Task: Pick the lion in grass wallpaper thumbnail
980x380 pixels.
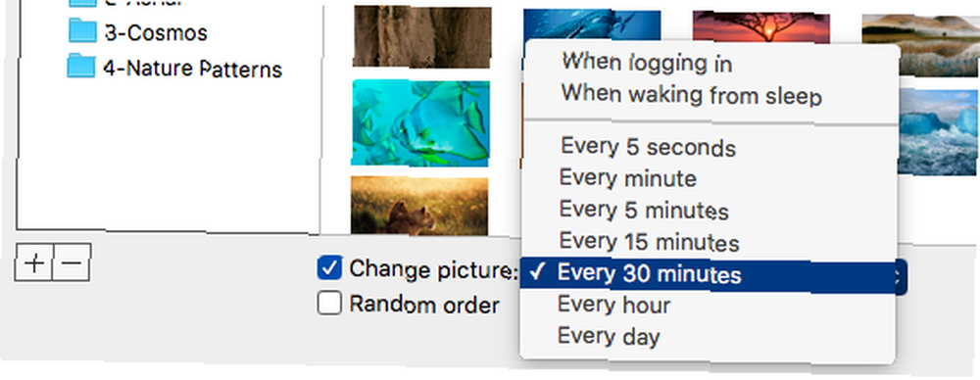Action: click(419, 205)
